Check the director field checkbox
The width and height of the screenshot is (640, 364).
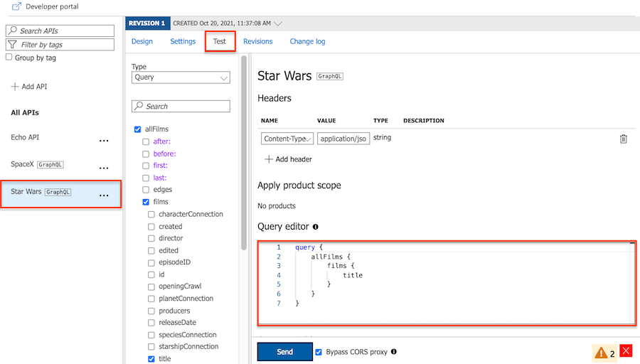click(151, 238)
